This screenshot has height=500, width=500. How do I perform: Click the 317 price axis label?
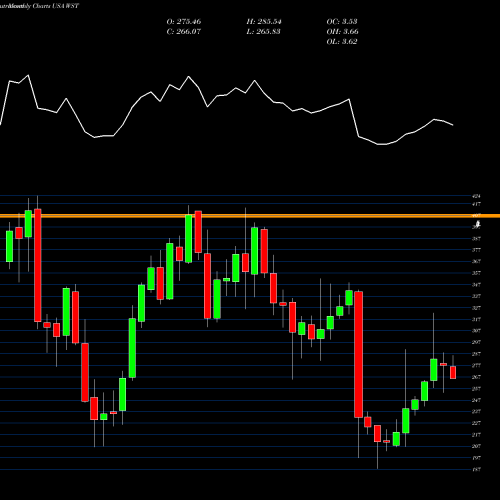(x=476, y=319)
